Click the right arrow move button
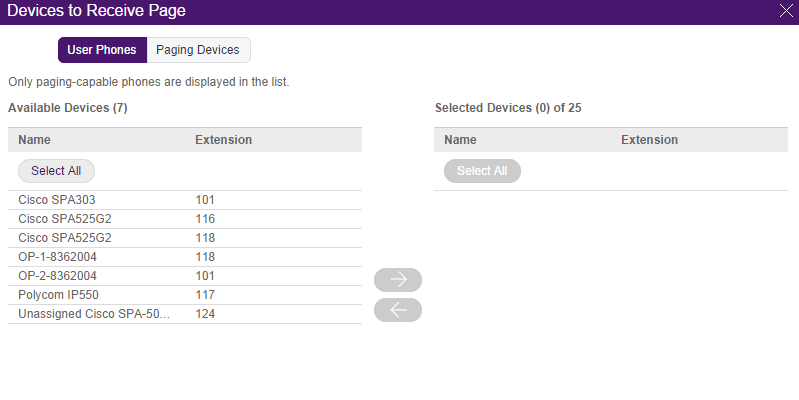The height and width of the screenshot is (400, 799). [x=398, y=280]
